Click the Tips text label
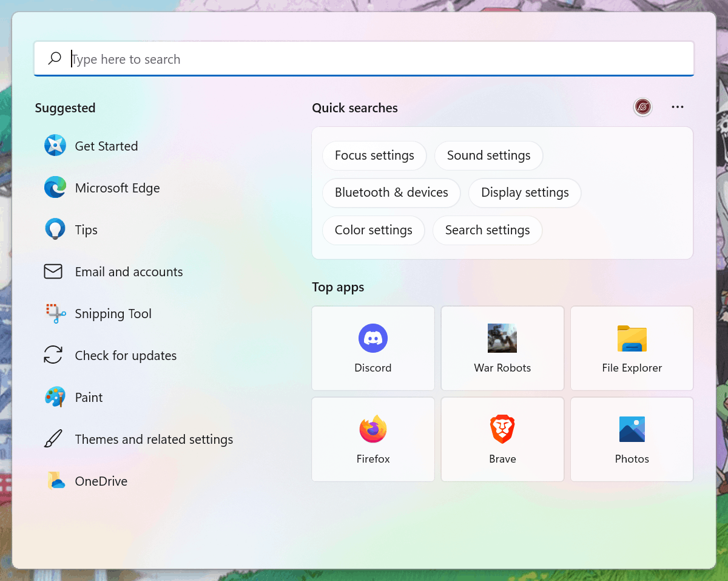Image resolution: width=728 pixels, height=581 pixels. pyautogui.click(x=86, y=229)
